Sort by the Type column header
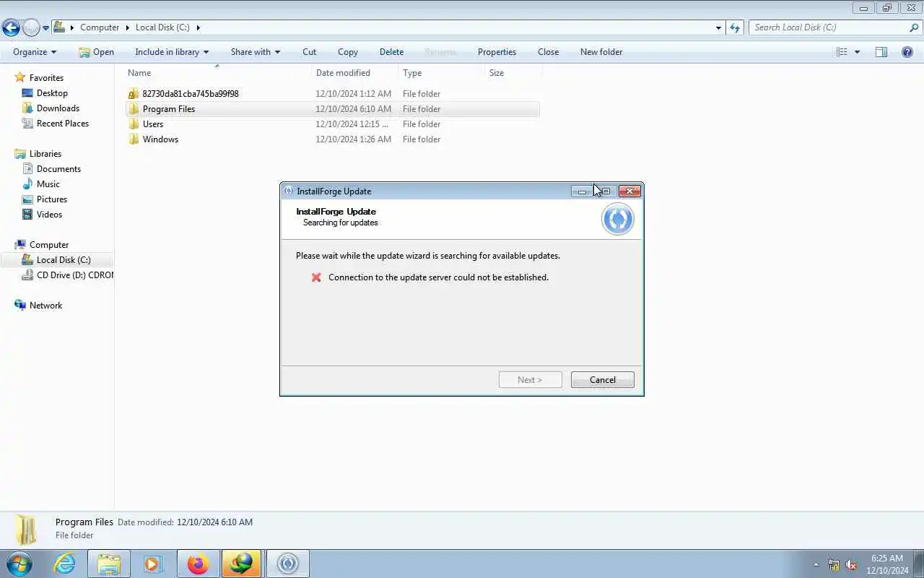924x578 pixels. coord(441,73)
